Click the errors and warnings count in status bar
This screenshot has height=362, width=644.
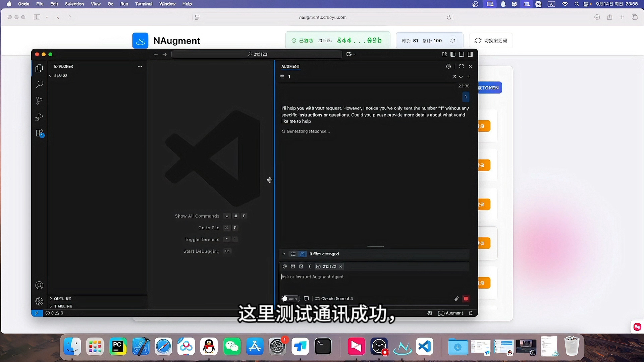tap(54, 313)
